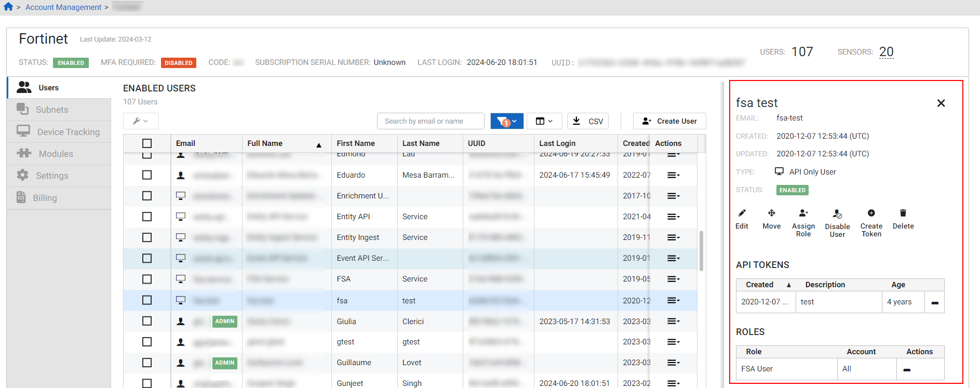Click the Search by email or name field

[x=430, y=121]
